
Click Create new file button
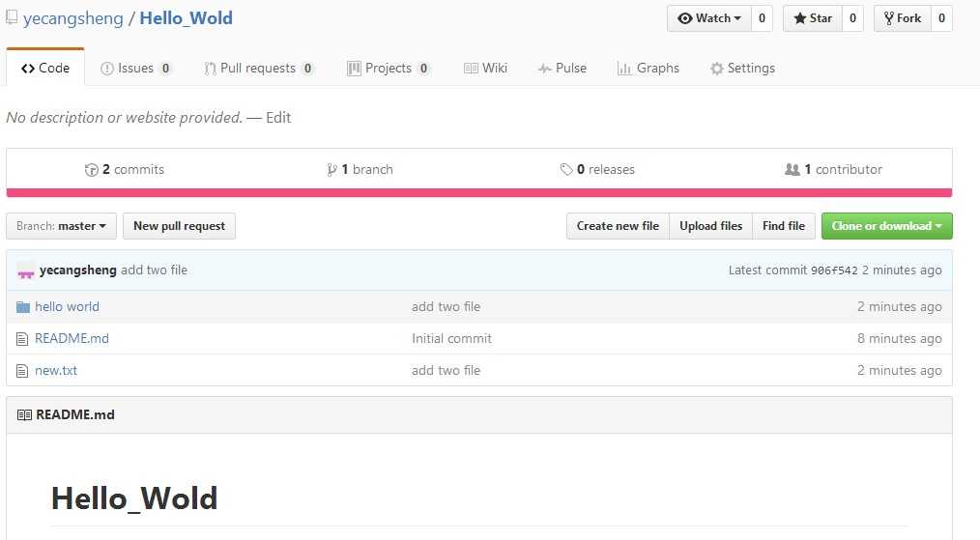click(618, 226)
